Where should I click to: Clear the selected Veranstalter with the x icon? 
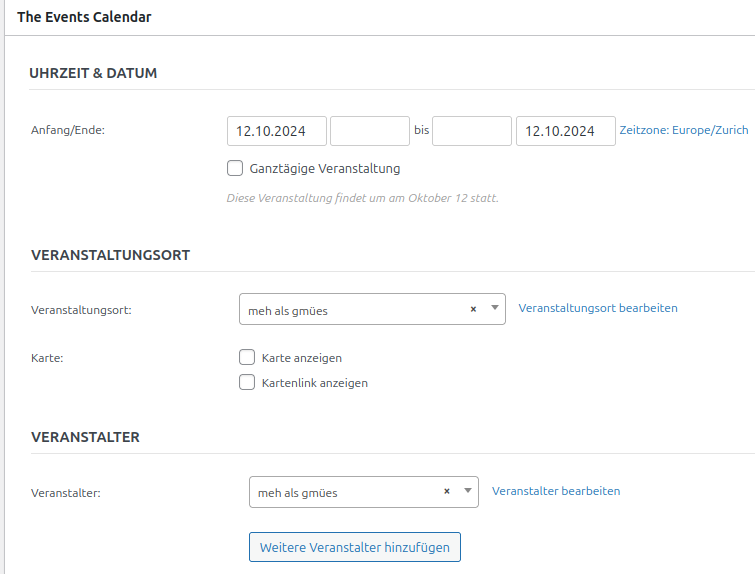[446, 491]
